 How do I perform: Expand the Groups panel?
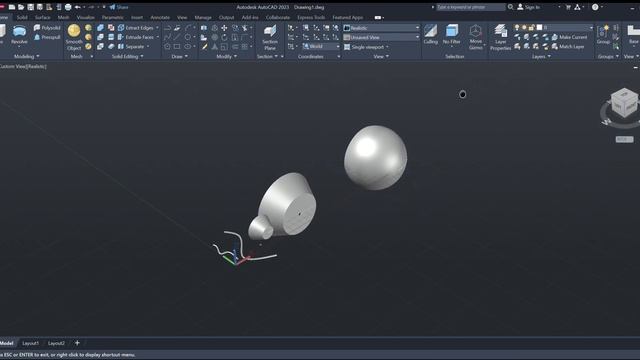tap(608, 56)
